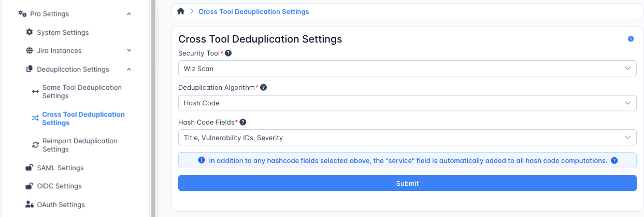Click the home icon in breadcrumb
Screen dimensions: 644x217
tap(181, 11)
